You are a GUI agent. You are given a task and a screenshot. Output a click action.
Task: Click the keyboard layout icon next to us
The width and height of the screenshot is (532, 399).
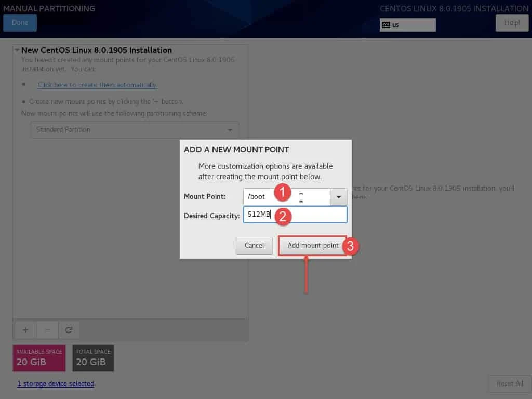tap(386, 25)
